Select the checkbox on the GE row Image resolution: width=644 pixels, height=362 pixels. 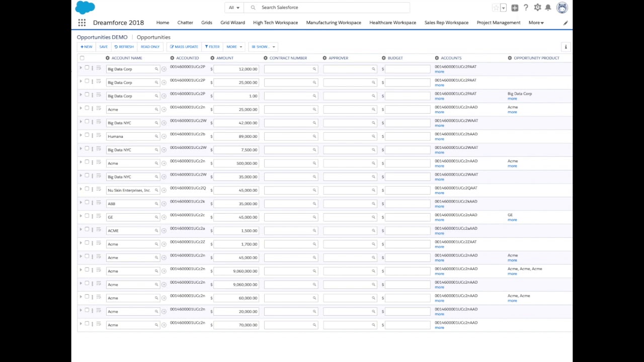pos(87,216)
